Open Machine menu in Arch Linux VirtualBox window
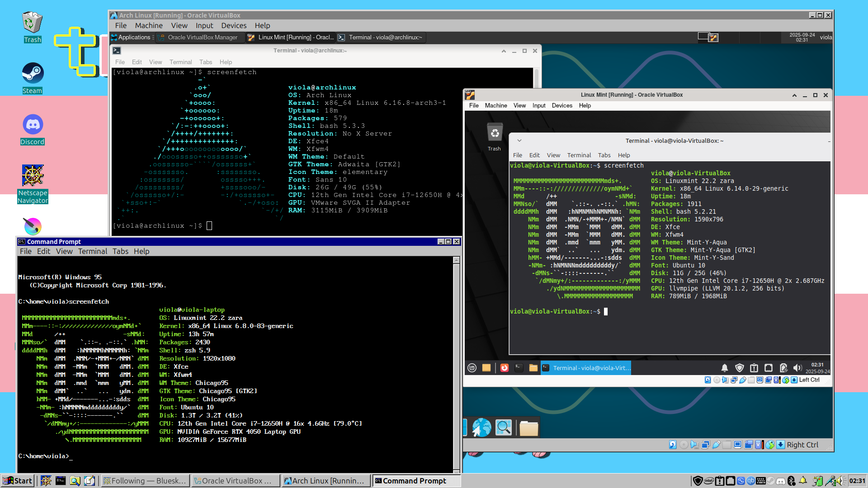Viewport: 868px width, 488px height. pyautogui.click(x=149, y=25)
